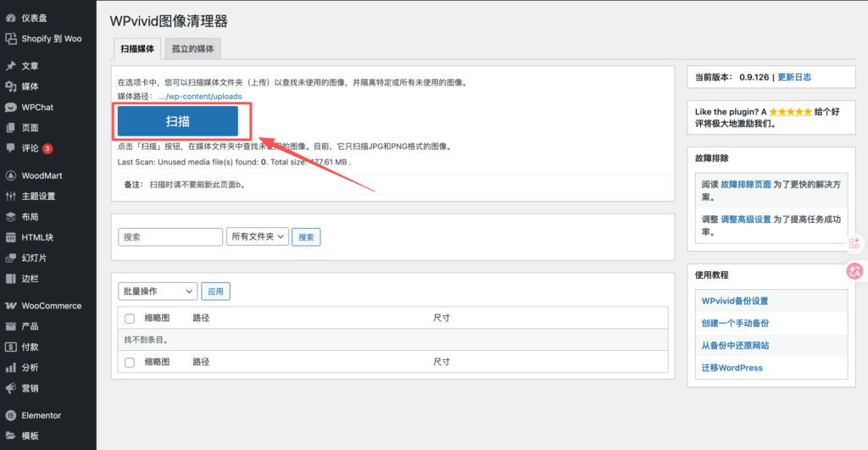This screenshot has width=868, height=450.
Task: Open the 创建一个手动备份 tutorial link
Action: (x=735, y=323)
